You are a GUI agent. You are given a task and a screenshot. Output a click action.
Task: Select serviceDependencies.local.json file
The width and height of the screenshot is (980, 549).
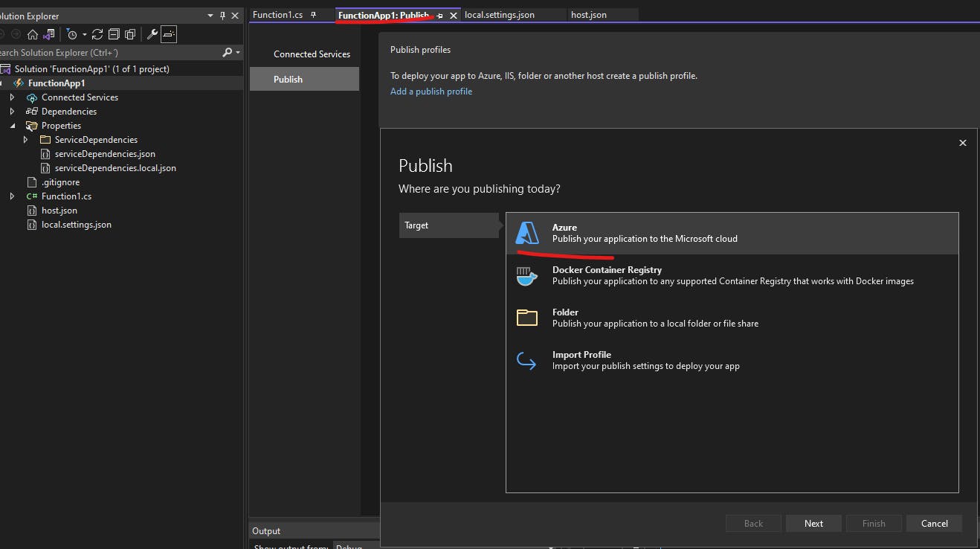(x=115, y=167)
